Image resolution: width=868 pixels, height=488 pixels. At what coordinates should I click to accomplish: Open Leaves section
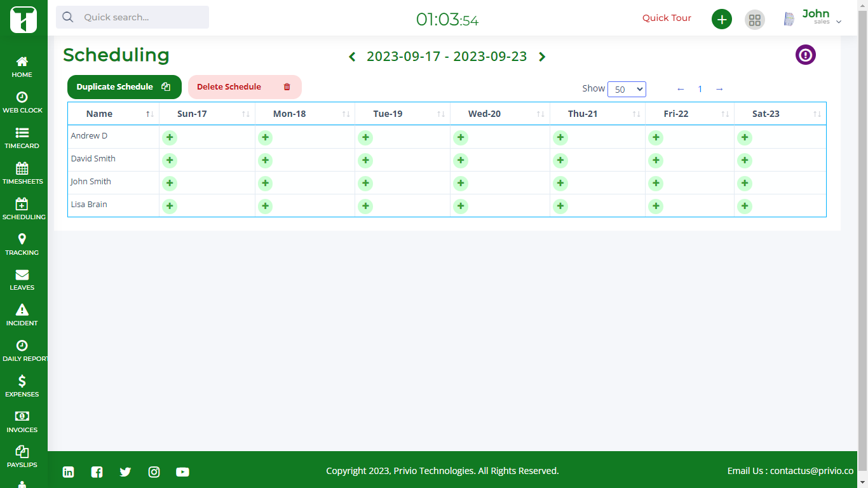point(22,280)
